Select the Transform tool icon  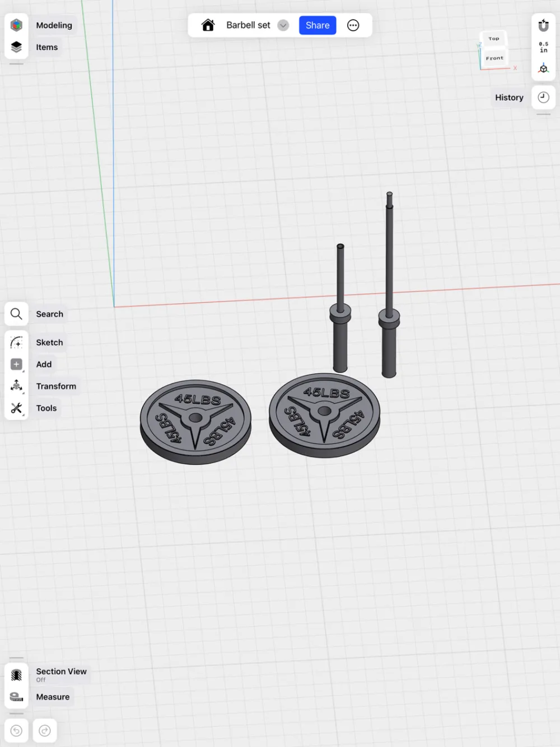[x=16, y=386]
